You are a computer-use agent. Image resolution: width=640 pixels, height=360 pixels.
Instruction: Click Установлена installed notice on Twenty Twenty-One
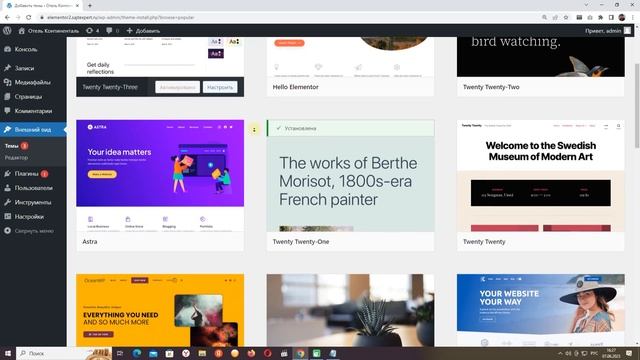click(x=350, y=128)
